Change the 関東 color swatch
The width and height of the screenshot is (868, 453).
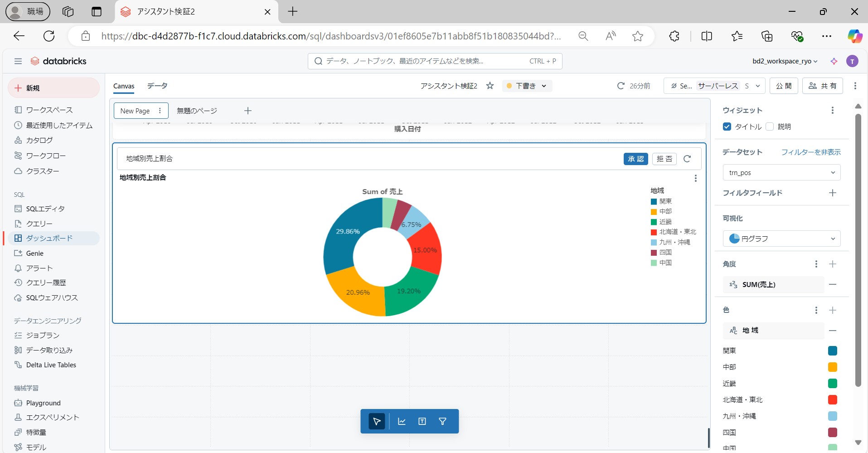[x=833, y=351]
